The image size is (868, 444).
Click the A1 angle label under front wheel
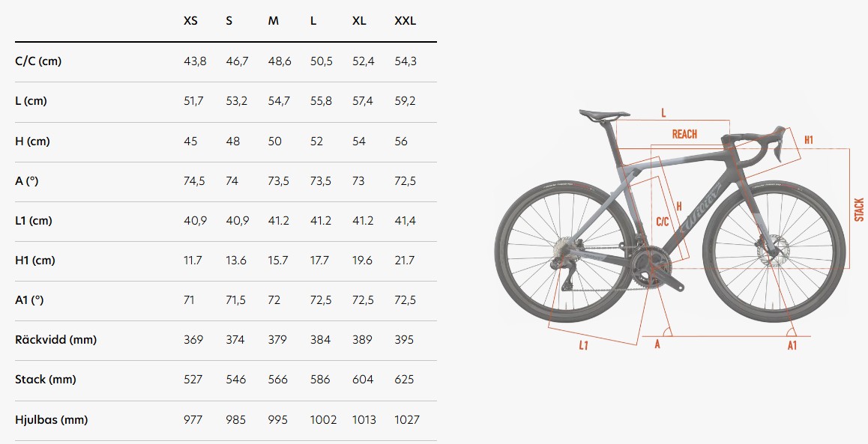(x=792, y=346)
